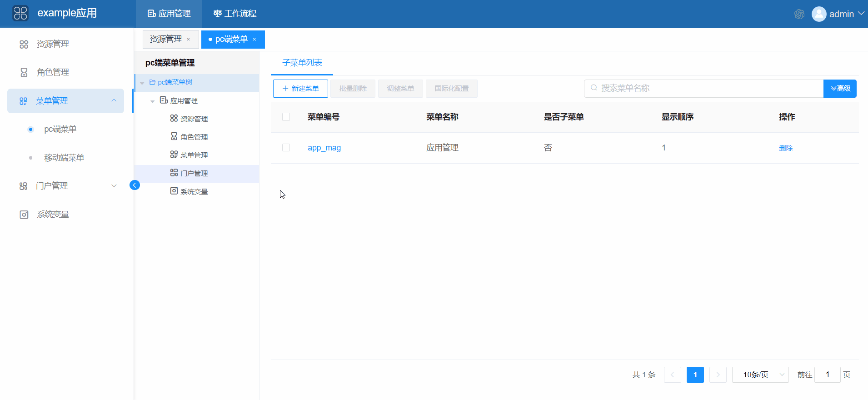Collapse the 应用管理 tree node
The height and width of the screenshot is (400, 868).
coord(153,101)
